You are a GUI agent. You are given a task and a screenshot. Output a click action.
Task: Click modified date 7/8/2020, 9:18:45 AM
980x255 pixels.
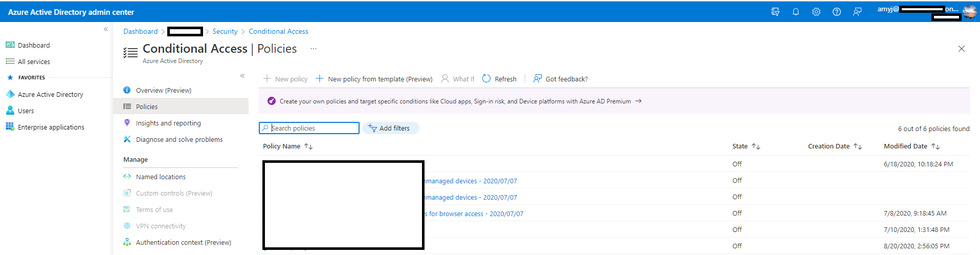(x=915, y=214)
